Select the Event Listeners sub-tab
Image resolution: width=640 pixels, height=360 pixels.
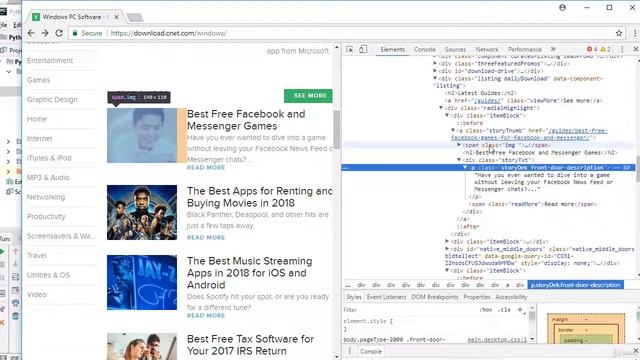click(386, 297)
